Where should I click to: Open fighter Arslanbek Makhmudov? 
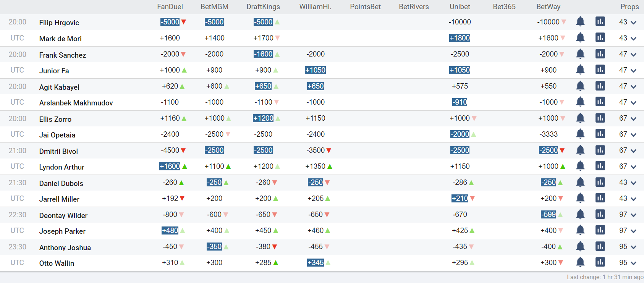pos(76,103)
